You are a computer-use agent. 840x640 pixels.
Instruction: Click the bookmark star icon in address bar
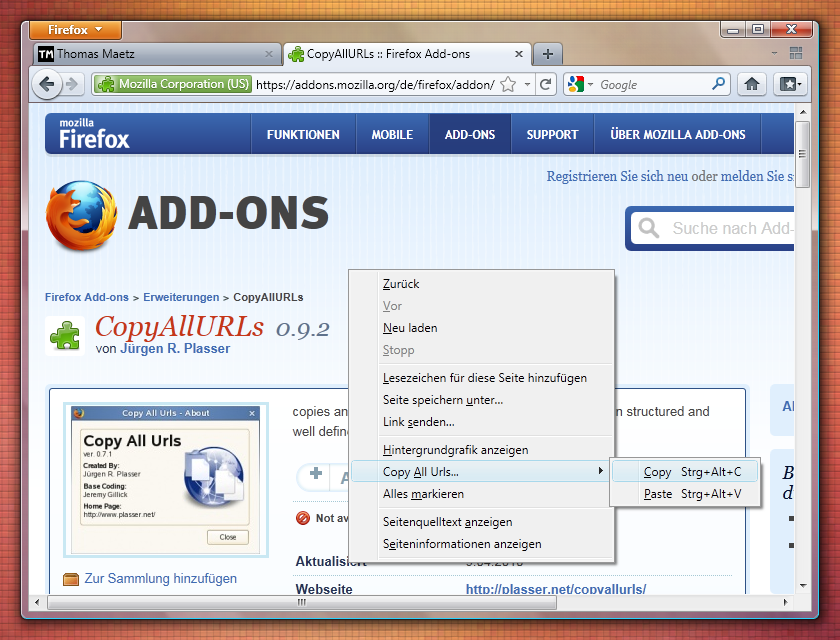point(509,85)
